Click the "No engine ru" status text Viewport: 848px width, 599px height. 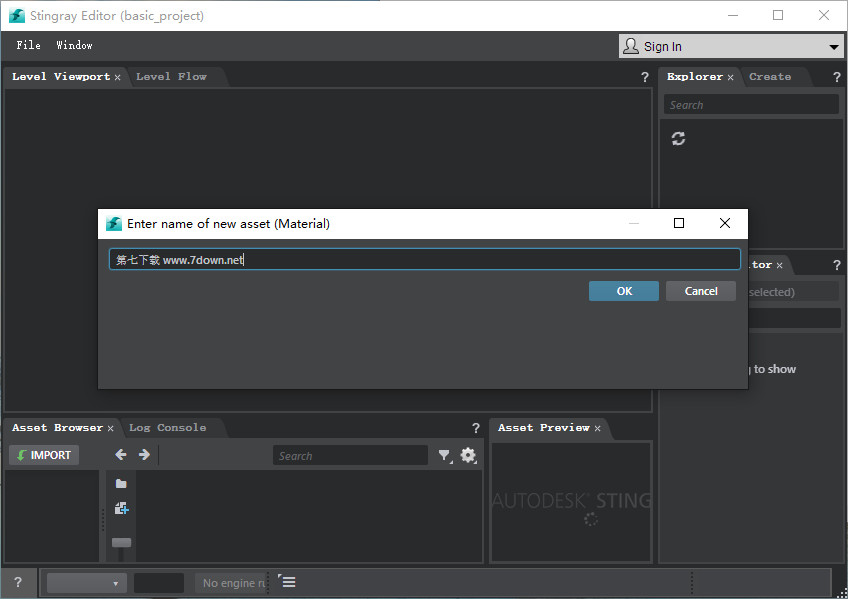click(x=234, y=583)
